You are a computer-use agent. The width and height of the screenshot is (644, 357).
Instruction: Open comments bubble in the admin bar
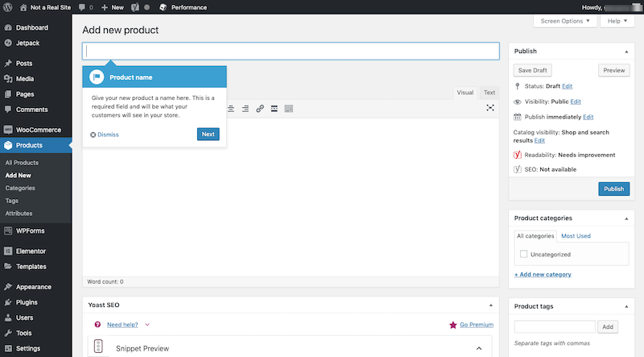click(82, 6)
